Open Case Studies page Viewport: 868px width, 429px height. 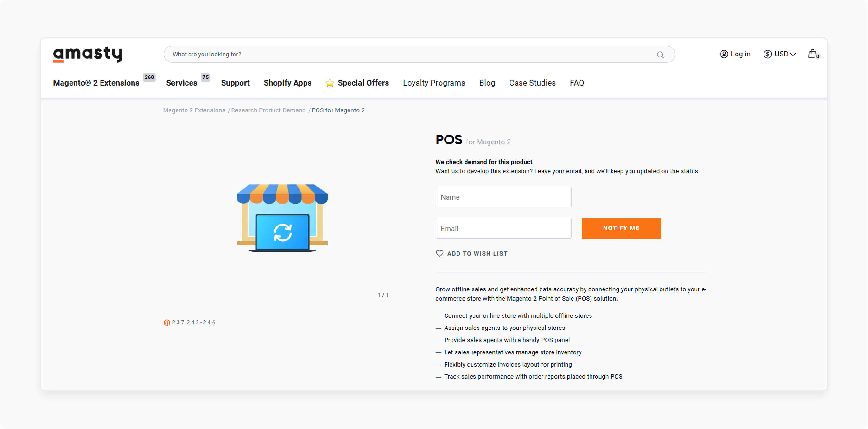[x=532, y=83]
